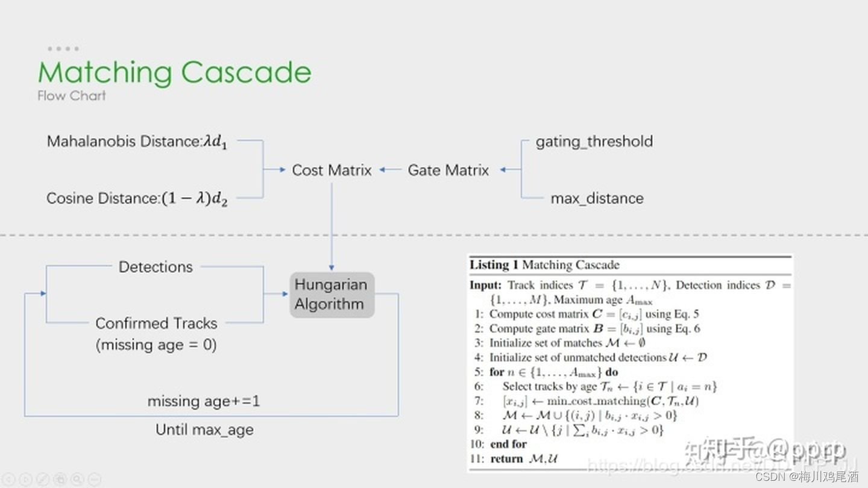This screenshot has height=488, width=868.
Task: Click line 1 'Compute cost matrix C'
Action: [x=586, y=314]
